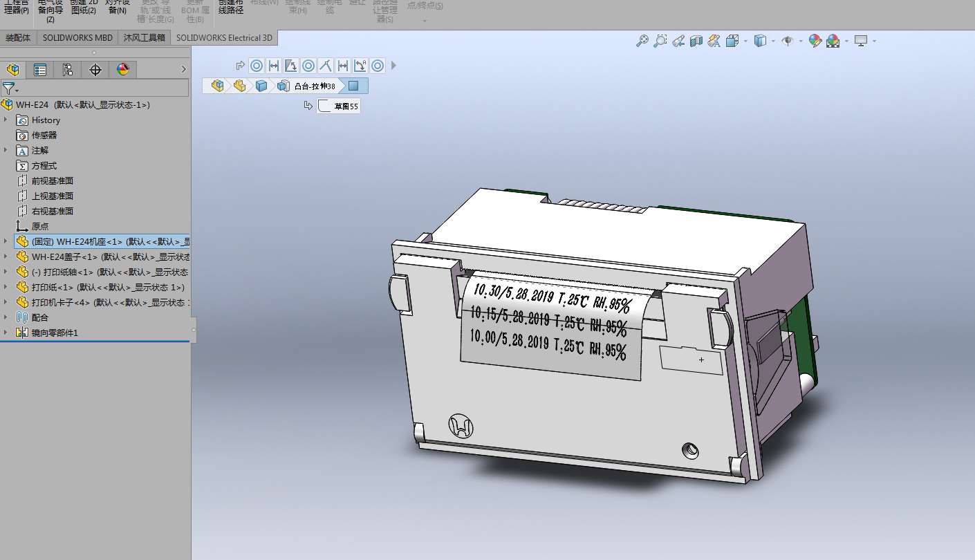
Task: Switch to the SOLIDWORKS MBD tab
Action: click(x=77, y=38)
